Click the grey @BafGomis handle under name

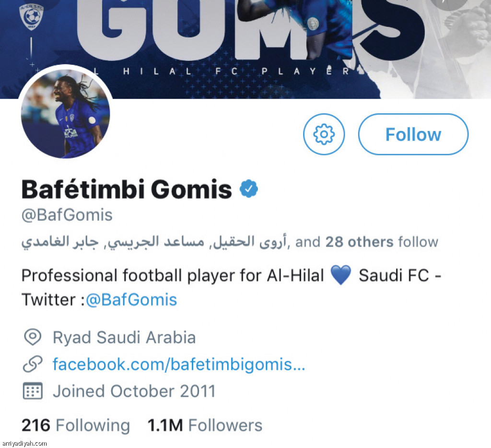coord(67,215)
